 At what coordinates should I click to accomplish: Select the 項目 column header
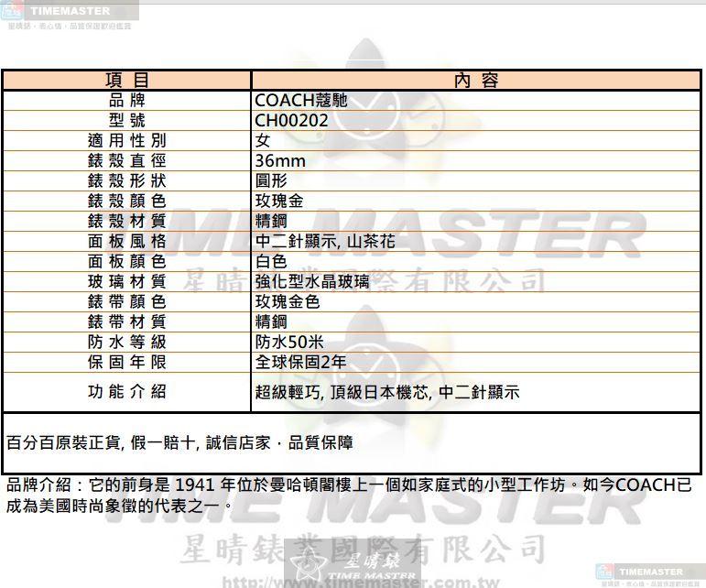pyautogui.click(x=126, y=81)
